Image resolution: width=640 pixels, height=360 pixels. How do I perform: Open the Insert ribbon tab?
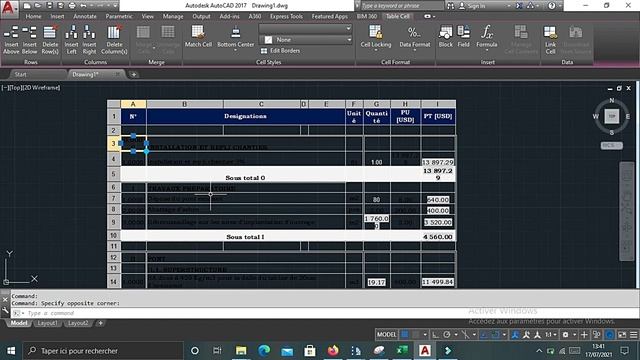point(57,16)
